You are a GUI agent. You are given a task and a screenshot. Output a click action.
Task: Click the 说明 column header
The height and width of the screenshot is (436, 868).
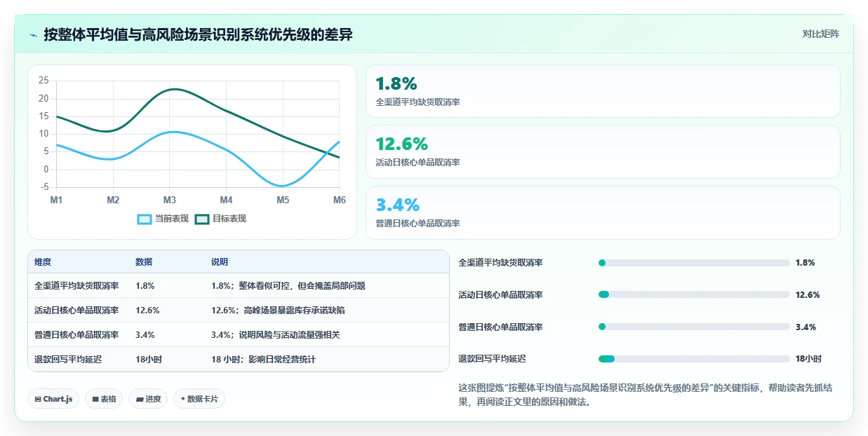(x=220, y=262)
